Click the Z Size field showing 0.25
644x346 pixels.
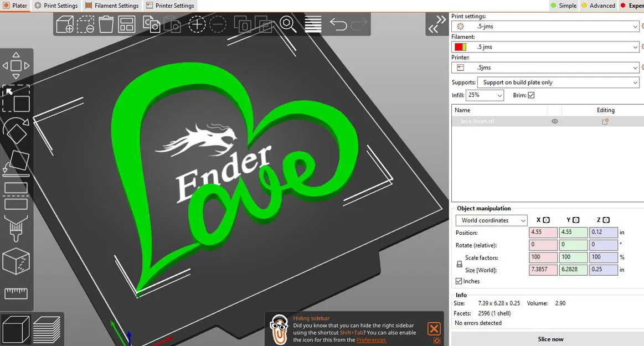(x=604, y=270)
